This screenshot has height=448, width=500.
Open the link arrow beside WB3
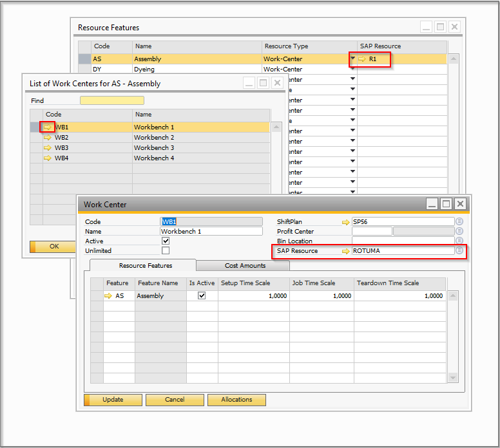pyautogui.click(x=48, y=148)
